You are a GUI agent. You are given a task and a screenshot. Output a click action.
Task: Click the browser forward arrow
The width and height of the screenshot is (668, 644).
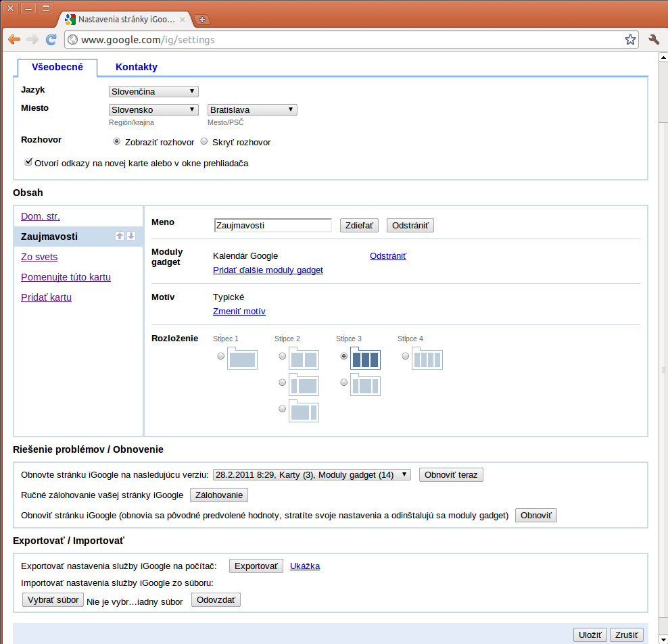coord(32,40)
